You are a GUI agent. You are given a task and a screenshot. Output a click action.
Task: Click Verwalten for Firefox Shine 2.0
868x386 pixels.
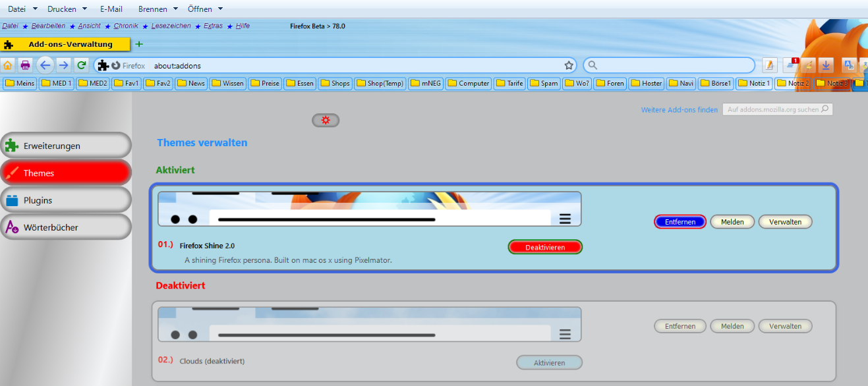785,222
